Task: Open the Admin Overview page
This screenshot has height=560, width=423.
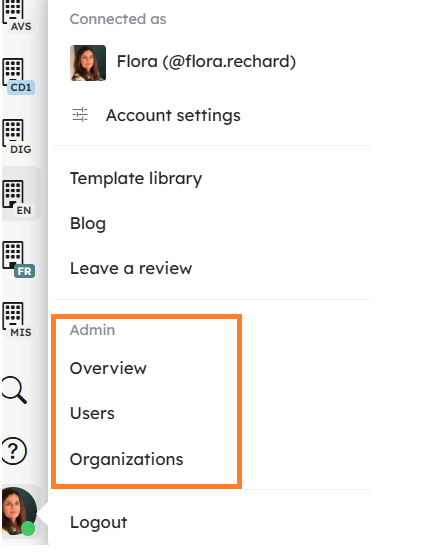Action: coord(108,368)
